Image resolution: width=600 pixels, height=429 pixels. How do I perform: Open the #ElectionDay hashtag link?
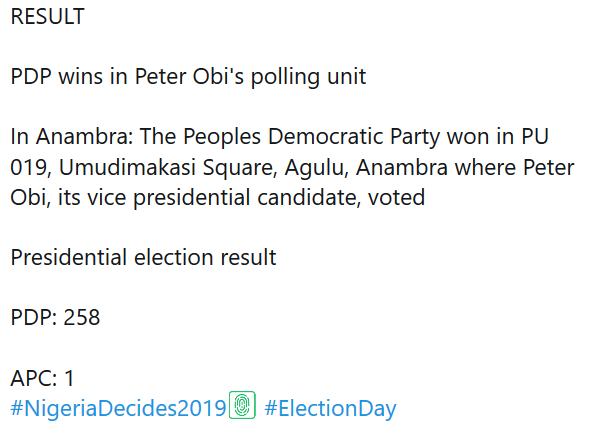tap(330, 408)
